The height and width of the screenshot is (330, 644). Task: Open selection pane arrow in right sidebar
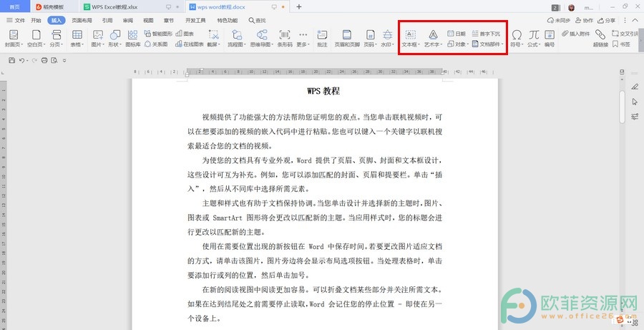click(x=635, y=102)
